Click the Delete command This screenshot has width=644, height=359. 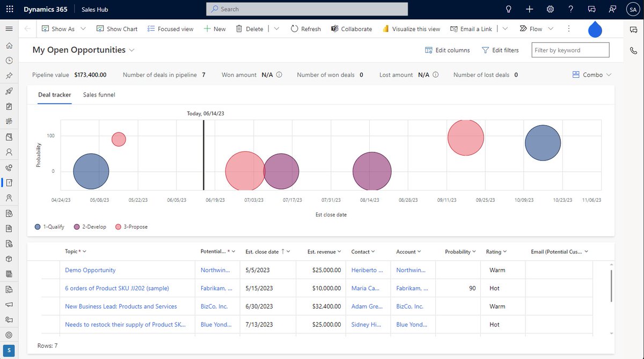(250, 29)
